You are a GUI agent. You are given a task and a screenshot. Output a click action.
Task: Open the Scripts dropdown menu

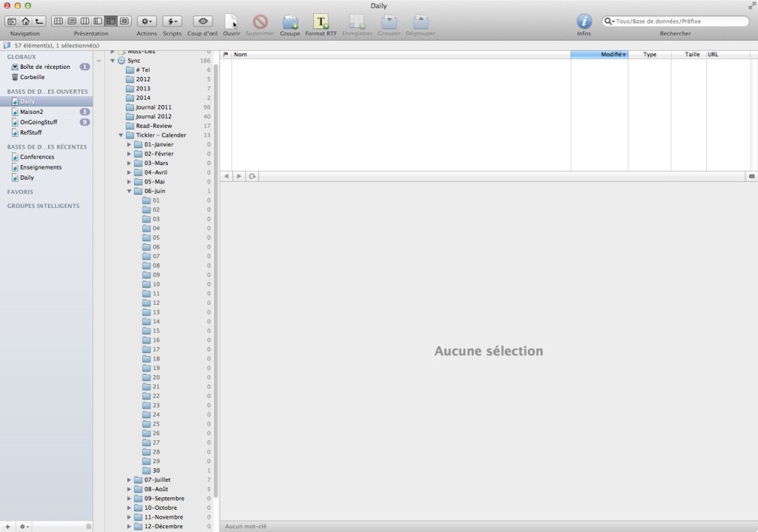pos(172,21)
